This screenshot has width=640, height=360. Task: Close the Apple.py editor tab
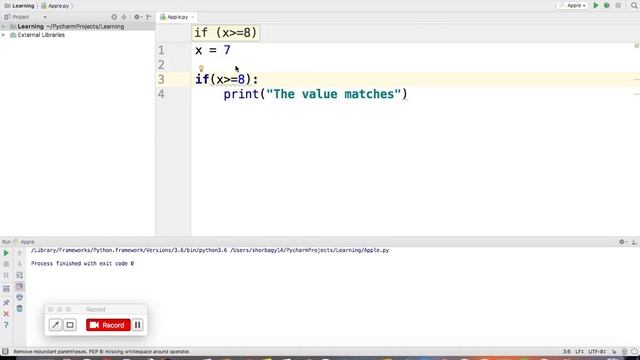[x=193, y=17]
